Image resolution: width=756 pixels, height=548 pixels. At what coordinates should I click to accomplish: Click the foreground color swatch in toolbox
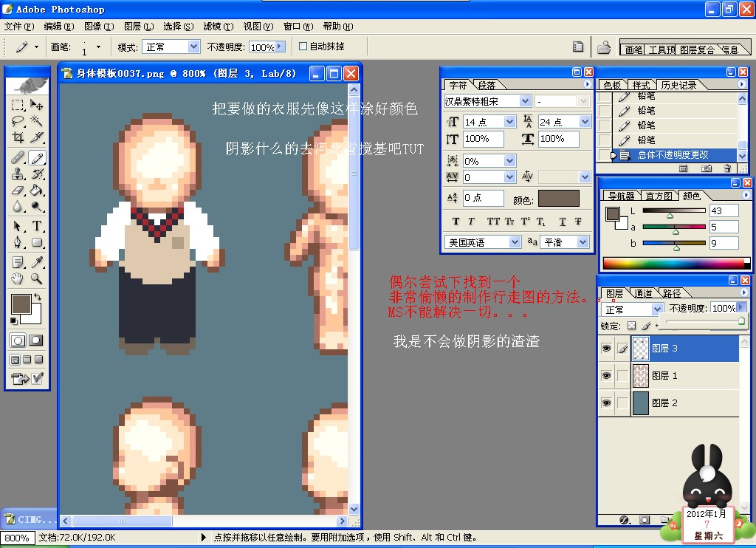point(21,304)
